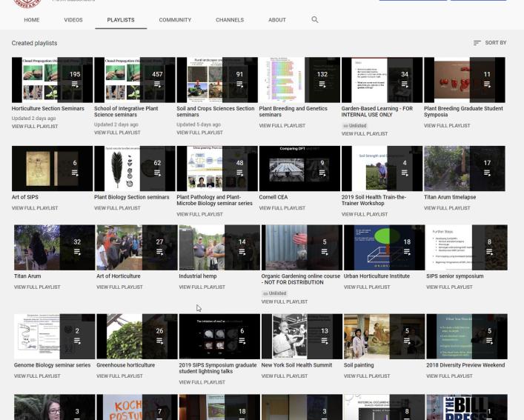Switch to the Videos tab
Image resolution: width=524 pixels, height=420 pixels.
73,20
